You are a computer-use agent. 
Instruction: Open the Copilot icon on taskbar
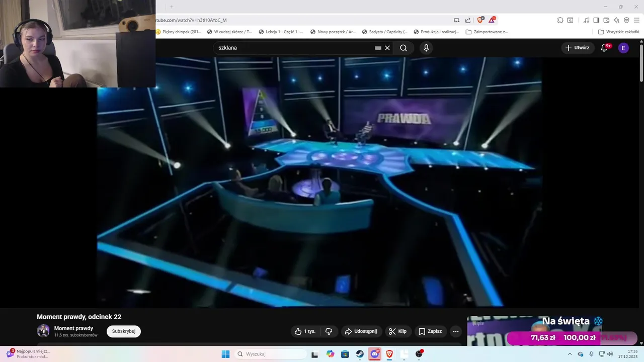[330, 354]
